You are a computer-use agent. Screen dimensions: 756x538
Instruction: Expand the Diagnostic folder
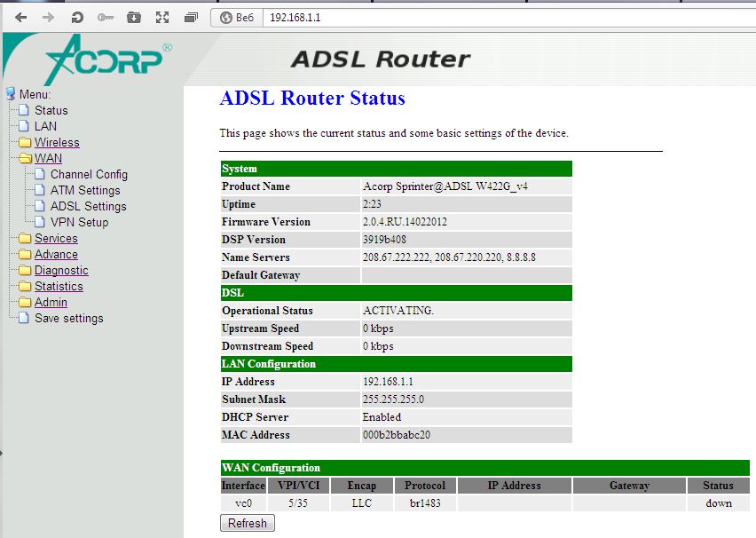[x=61, y=270]
